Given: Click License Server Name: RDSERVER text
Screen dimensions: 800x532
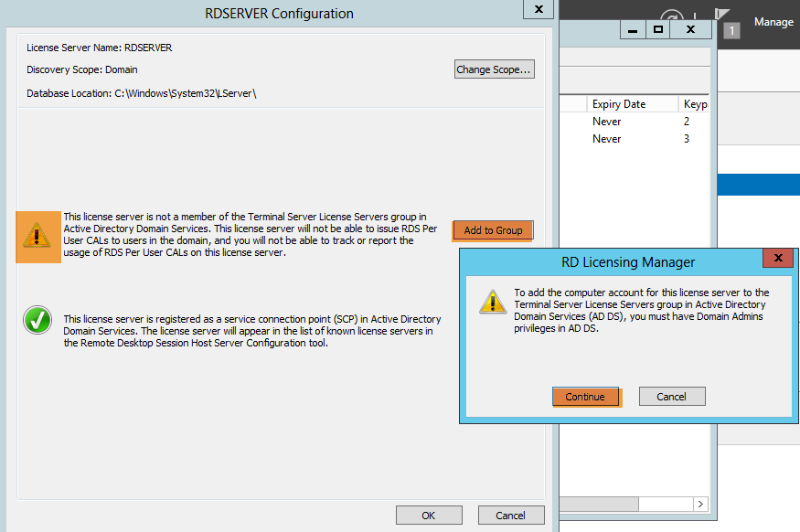Looking at the screenshot, I should [x=100, y=48].
